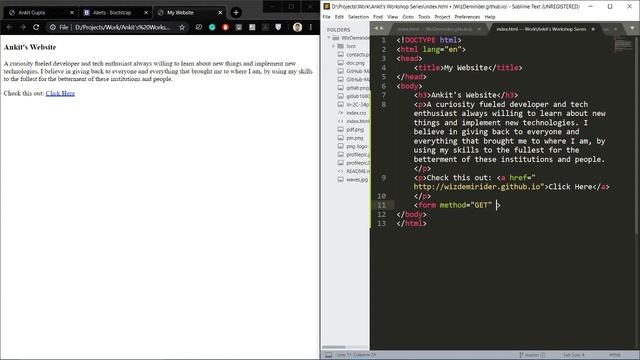Open the Help menu in Sublime Text
The width and height of the screenshot is (640, 360).
pos(490,17)
